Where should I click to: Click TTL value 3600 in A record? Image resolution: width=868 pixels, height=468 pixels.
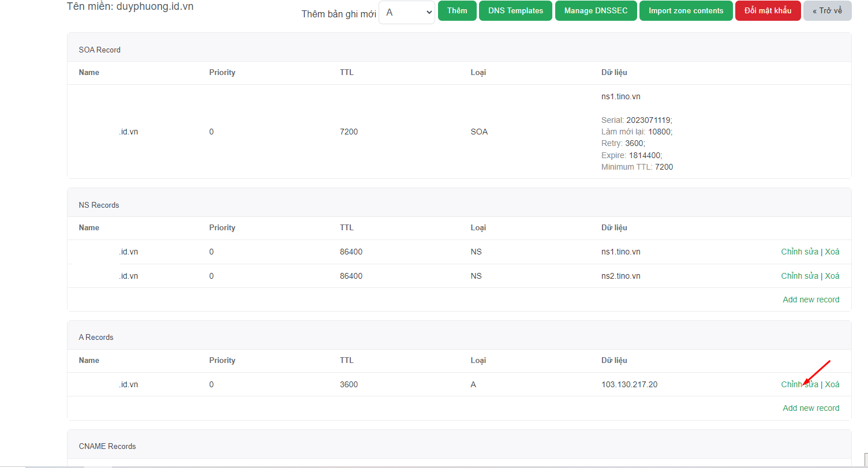(x=349, y=384)
